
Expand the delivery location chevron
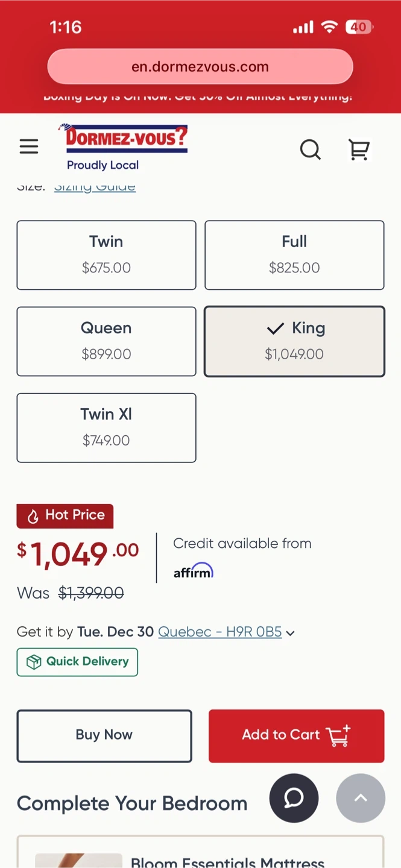click(291, 633)
